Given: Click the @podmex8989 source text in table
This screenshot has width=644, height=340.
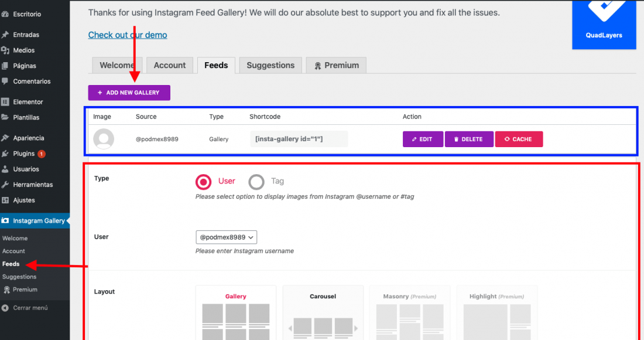Looking at the screenshot, I should (x=157, y=140).
